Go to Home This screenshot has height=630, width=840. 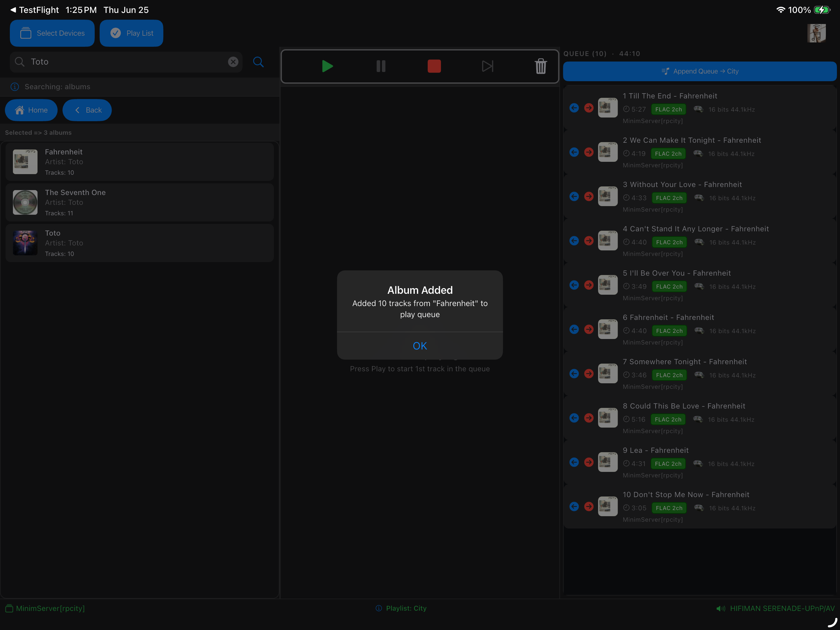click(31, 110)
